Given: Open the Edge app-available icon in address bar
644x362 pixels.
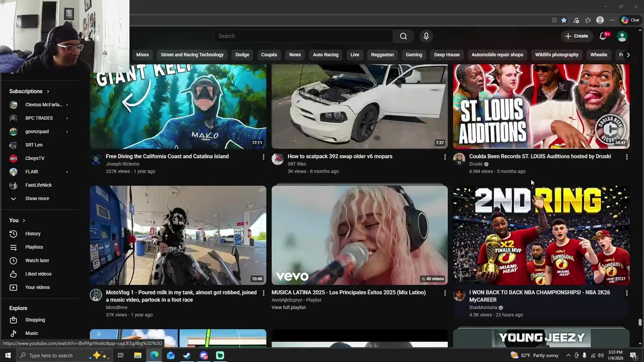Looking at the screenshot, I should (554, 20).
